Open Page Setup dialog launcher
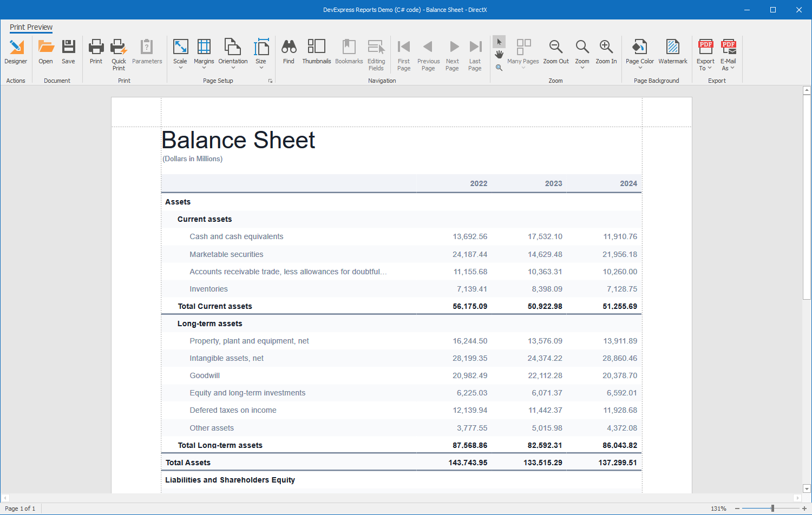The height and width of the screenshot is (515, 812). click(x=270, y=81)
